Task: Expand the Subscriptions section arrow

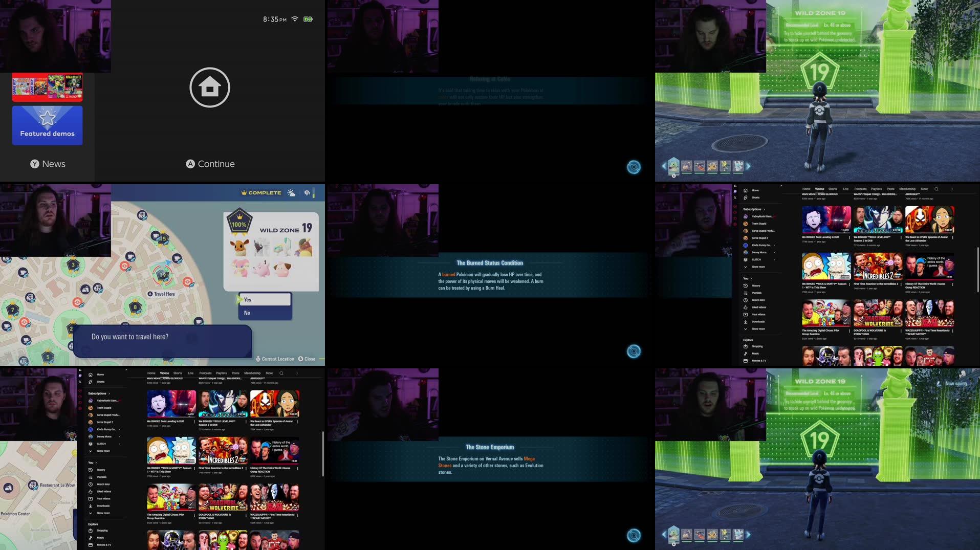Action: 108,393
